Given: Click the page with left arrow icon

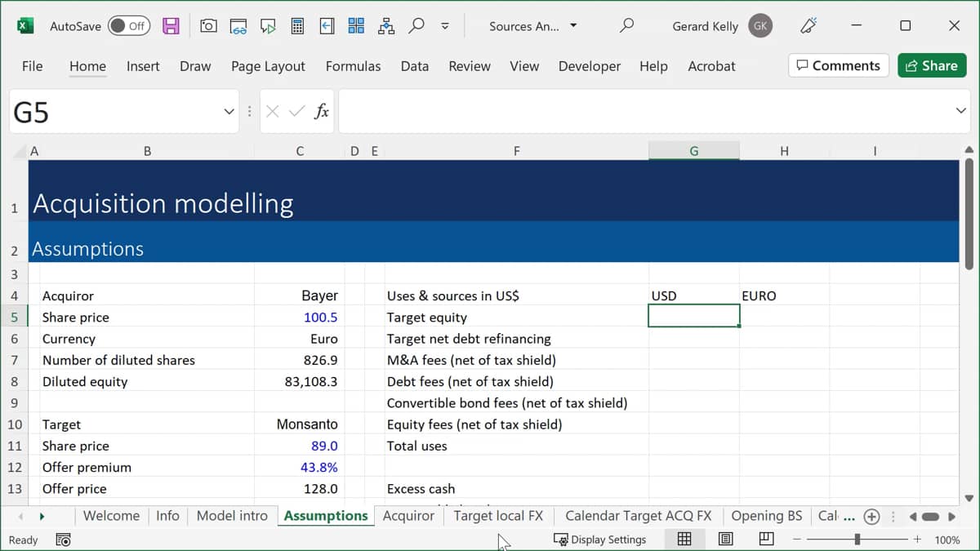Looking at the screenshot, I should 327,26.
